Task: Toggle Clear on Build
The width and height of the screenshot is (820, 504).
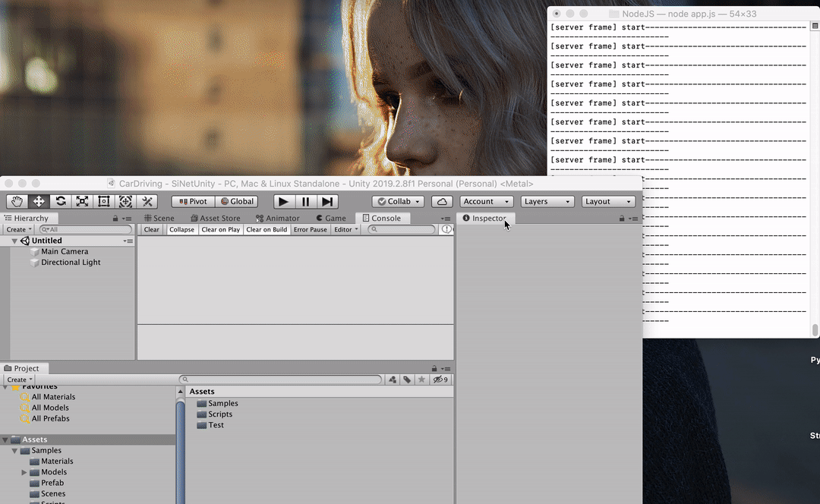Action: click(266, 229)
